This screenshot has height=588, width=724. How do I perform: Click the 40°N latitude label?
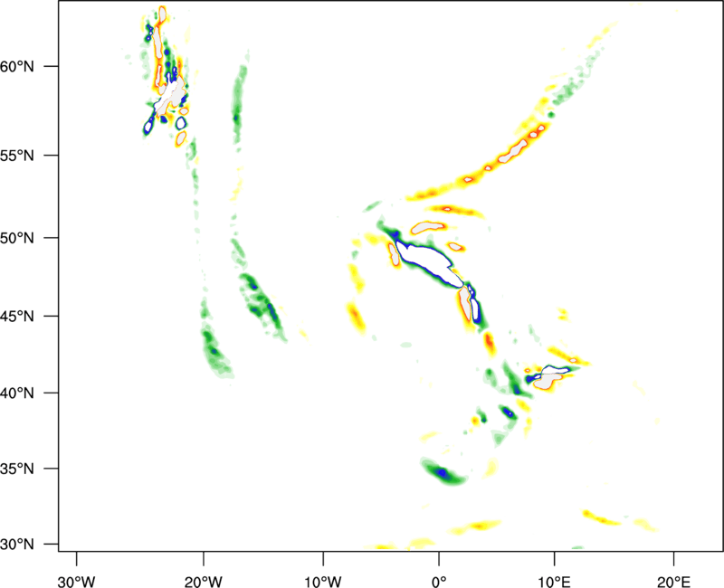tap(17, 394)
